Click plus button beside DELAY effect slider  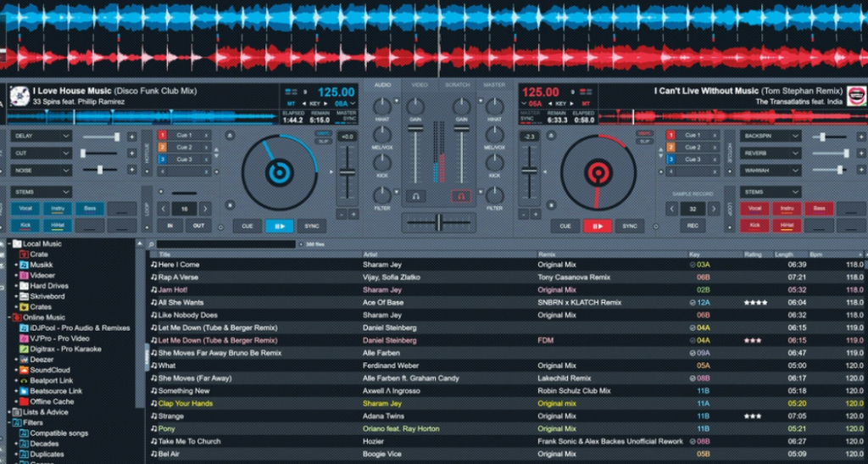point(131,137)
